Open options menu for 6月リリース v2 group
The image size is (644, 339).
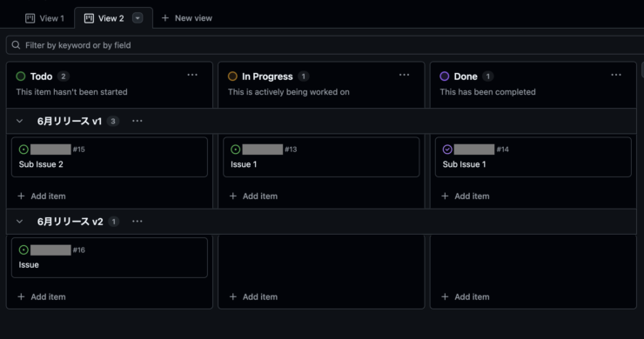tap(138, 222)
